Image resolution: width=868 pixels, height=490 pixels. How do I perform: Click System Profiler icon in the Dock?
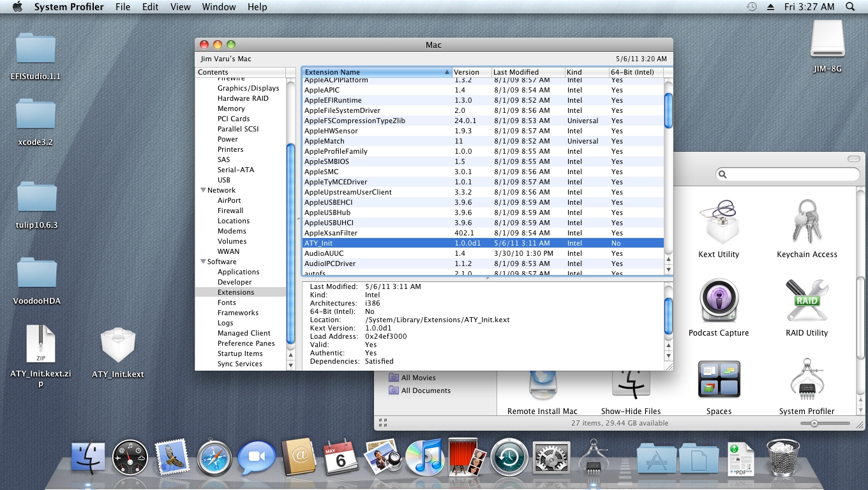[x=593, y=457]
